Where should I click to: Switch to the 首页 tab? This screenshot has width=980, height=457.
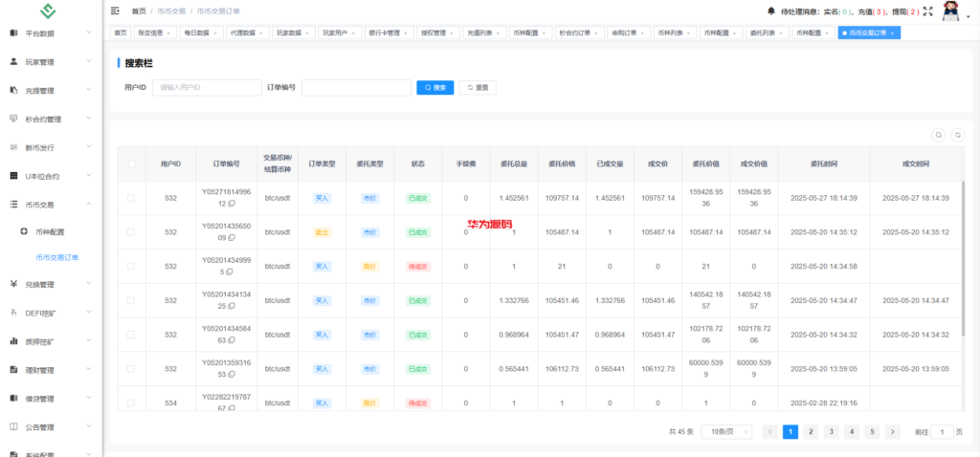121,33
